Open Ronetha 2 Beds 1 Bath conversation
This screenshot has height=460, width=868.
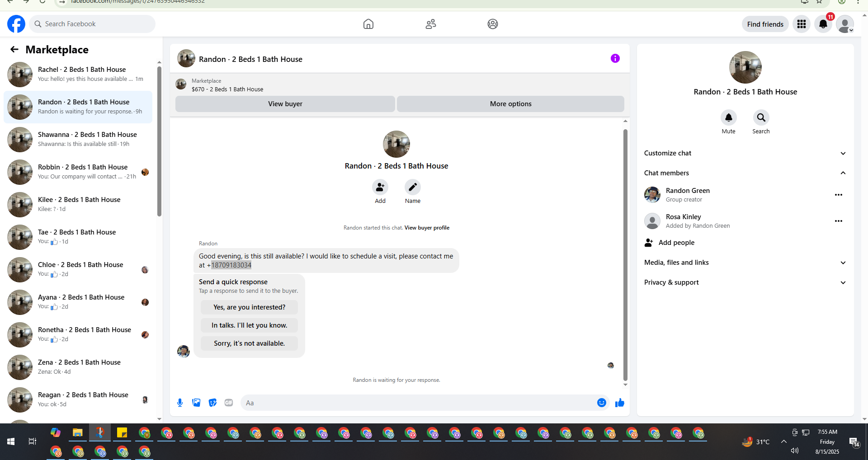point(78,335)
